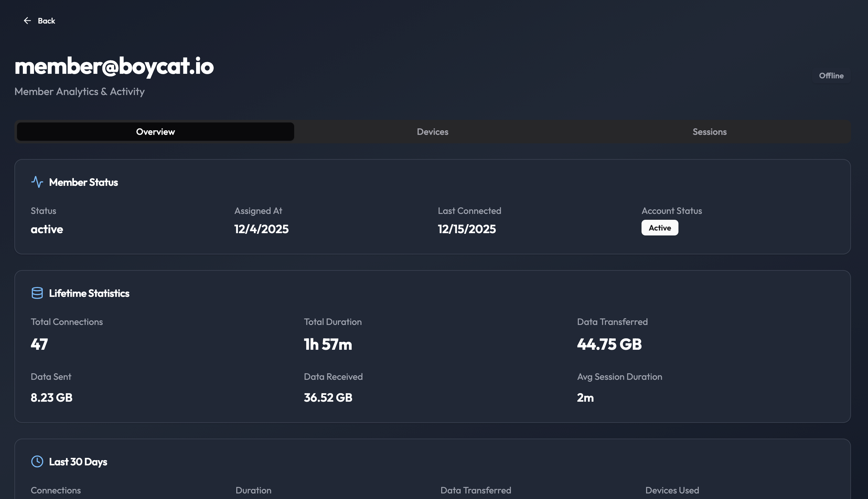Click the Member Status pulse icon
868x499 pixels.
pos(37,182)
